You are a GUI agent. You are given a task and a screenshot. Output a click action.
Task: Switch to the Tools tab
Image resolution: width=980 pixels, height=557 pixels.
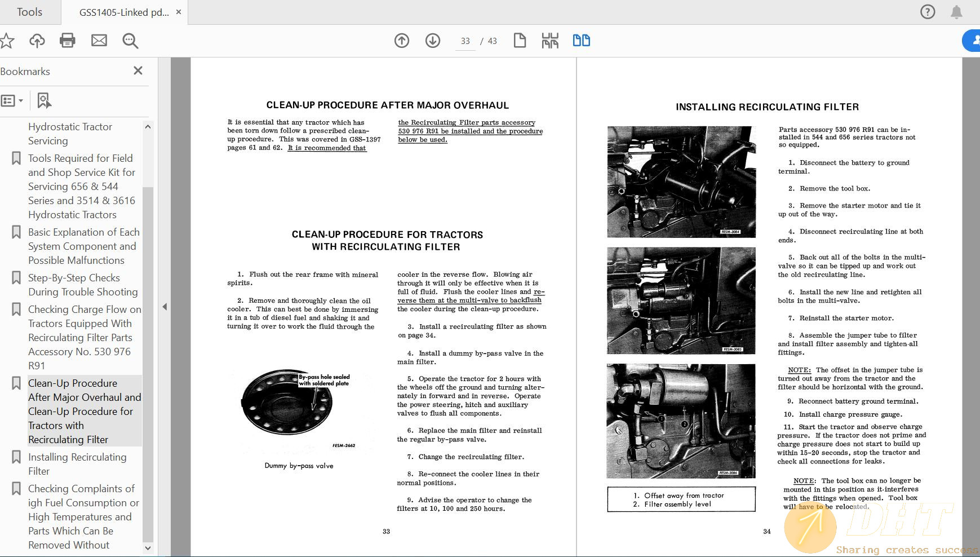[29, 12]
